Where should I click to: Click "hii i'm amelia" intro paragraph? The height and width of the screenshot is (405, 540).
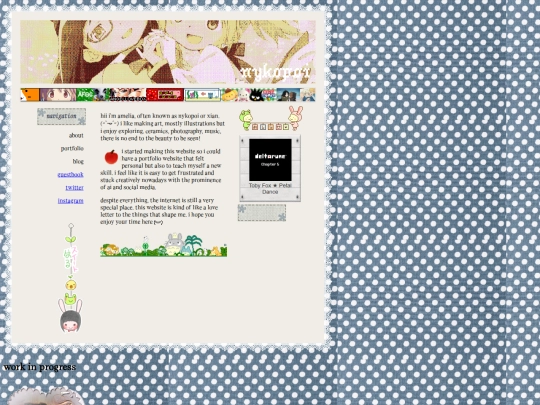(162, 127)
